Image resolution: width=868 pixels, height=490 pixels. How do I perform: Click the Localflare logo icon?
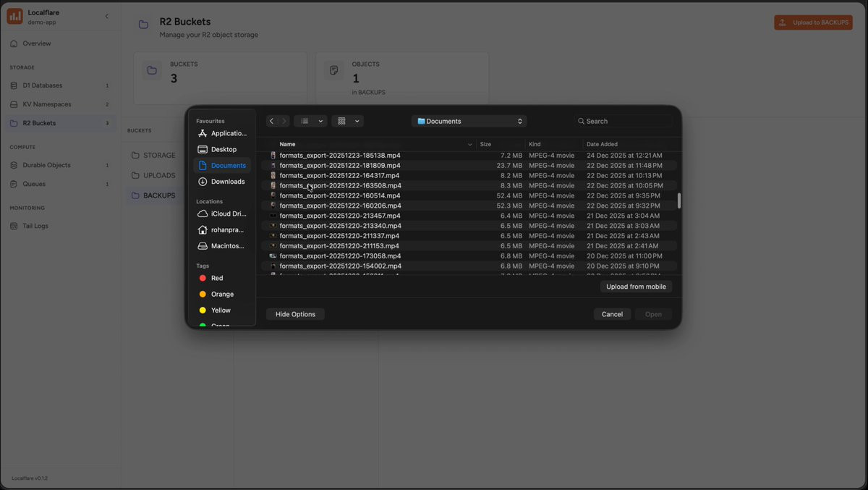(14, 17)
